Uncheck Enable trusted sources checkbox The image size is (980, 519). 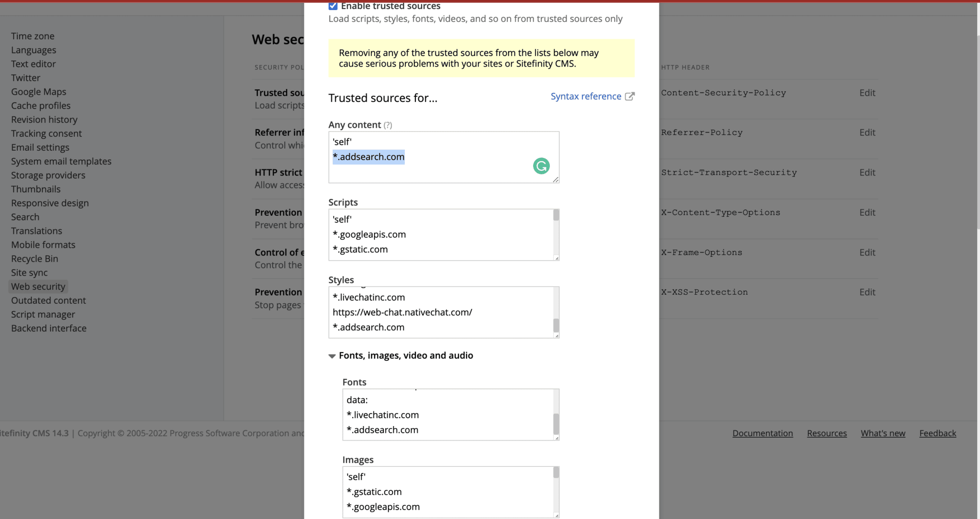[x=333, y=6]
